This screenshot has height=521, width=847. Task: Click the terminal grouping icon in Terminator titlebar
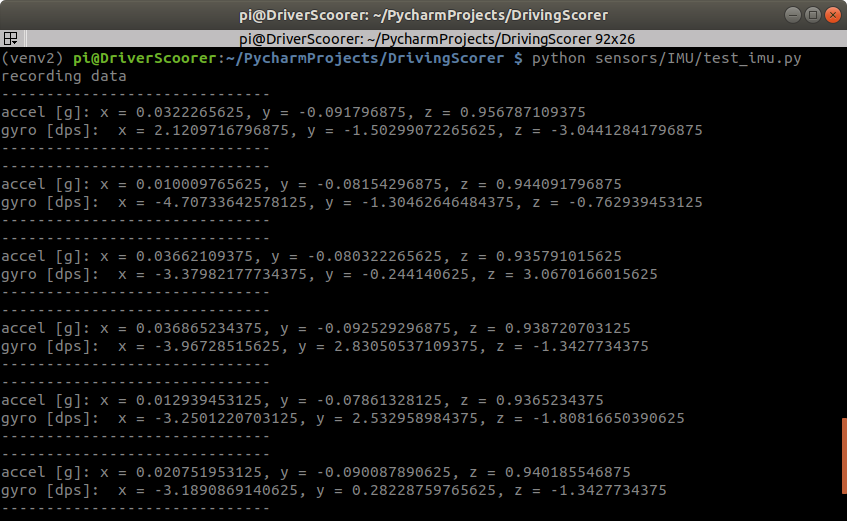click(10, 40)
